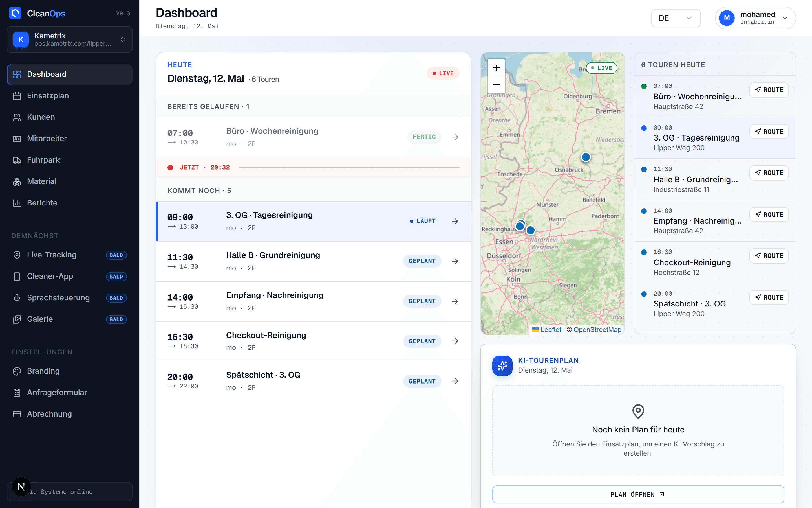Go to Kunden page

pos(69,117)
